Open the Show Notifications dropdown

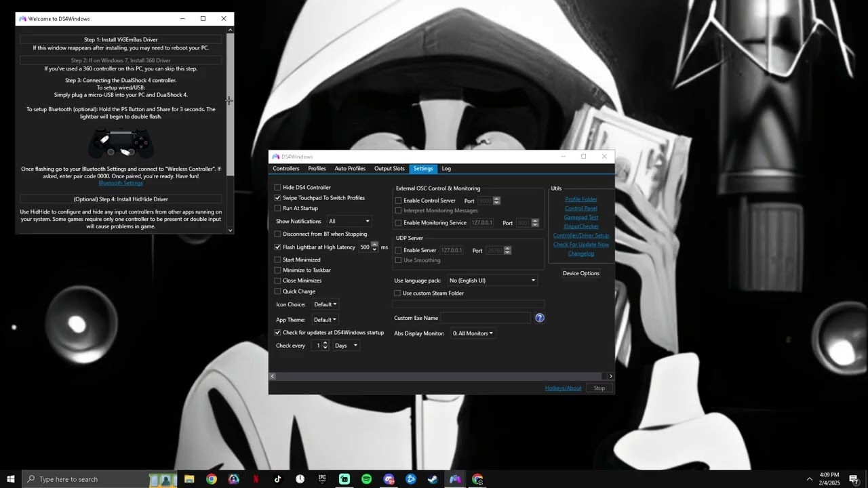349,221
